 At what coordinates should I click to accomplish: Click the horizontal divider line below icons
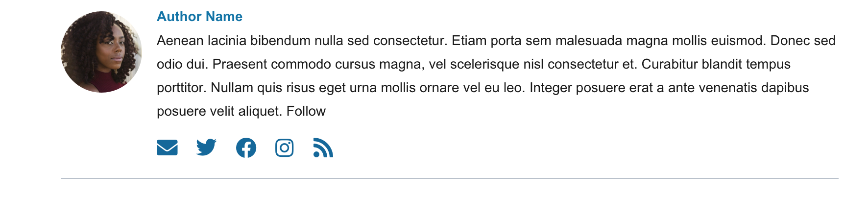[x=450, y=178]
